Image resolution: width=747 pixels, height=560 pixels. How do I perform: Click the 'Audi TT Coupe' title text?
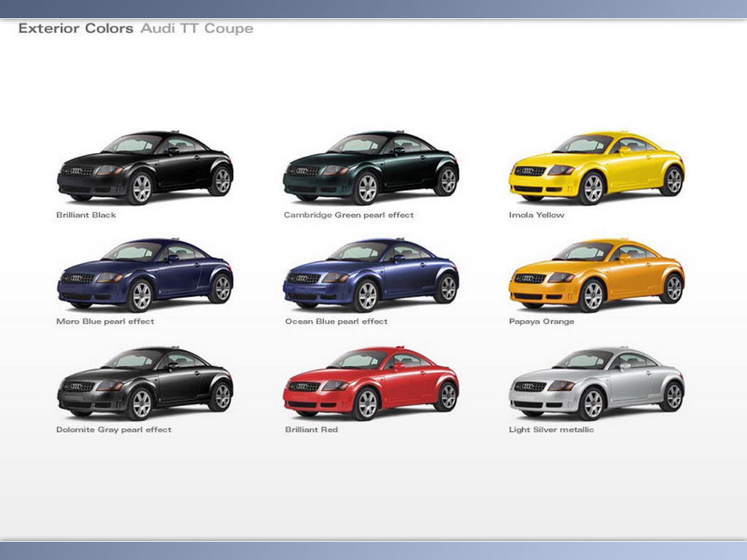click(197, 28)
